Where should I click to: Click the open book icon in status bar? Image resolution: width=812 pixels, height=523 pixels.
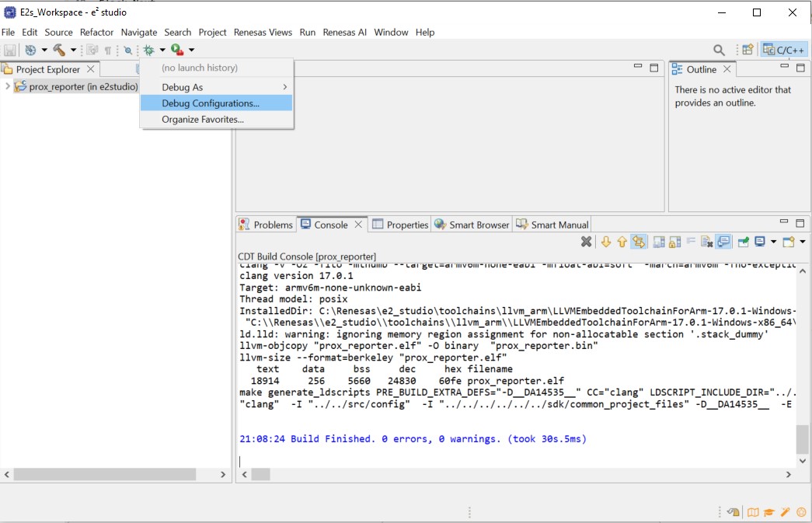753,512
